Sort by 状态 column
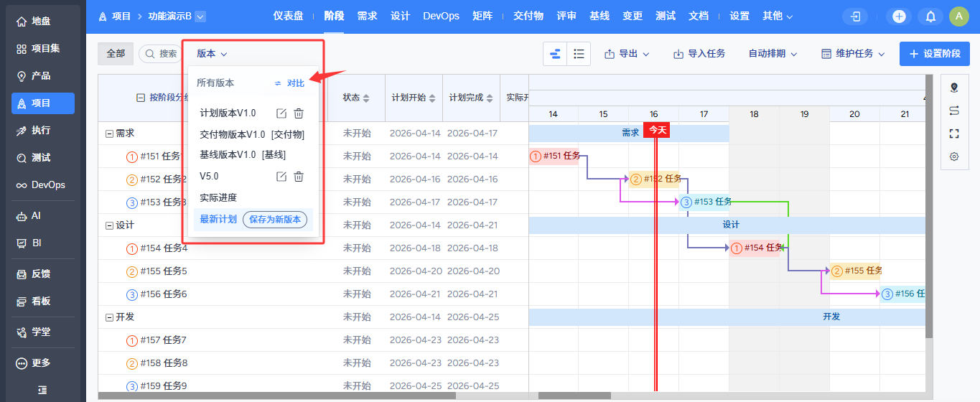Image resolution: width=980 pixels, height=402 pixels. [356, 98]
